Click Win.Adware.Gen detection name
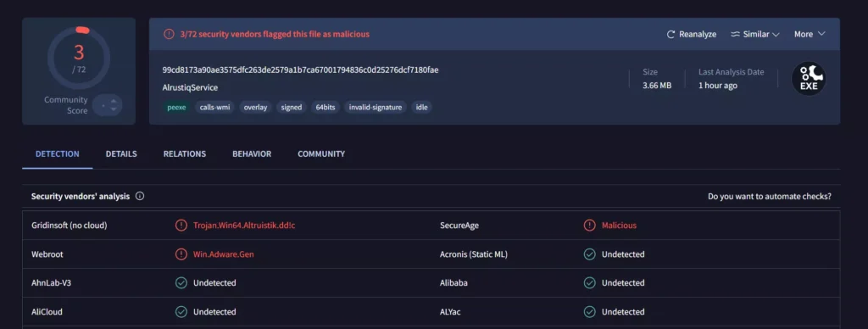 pos(224,254)
